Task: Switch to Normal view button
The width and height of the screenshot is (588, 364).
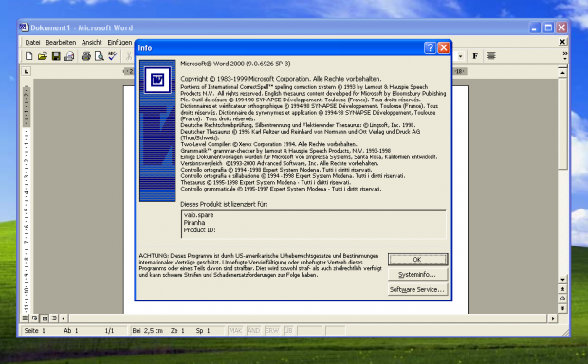Action: click(x=25, y=318)
